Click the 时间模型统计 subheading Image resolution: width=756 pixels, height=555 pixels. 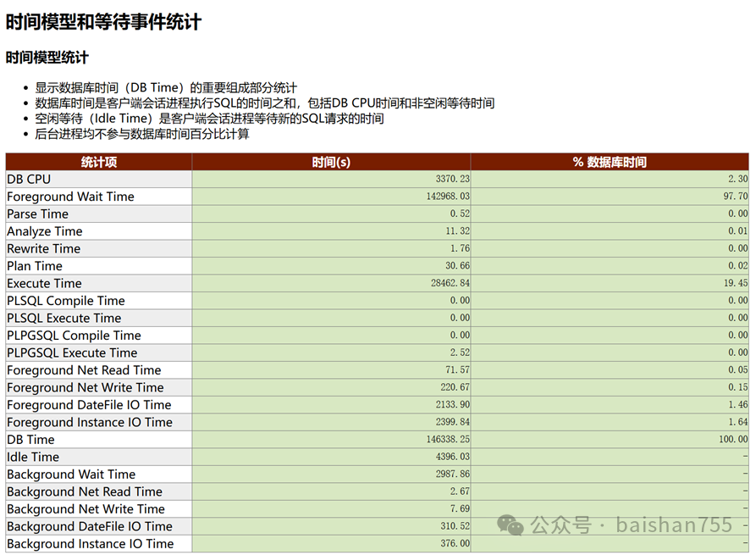point(47,58)
